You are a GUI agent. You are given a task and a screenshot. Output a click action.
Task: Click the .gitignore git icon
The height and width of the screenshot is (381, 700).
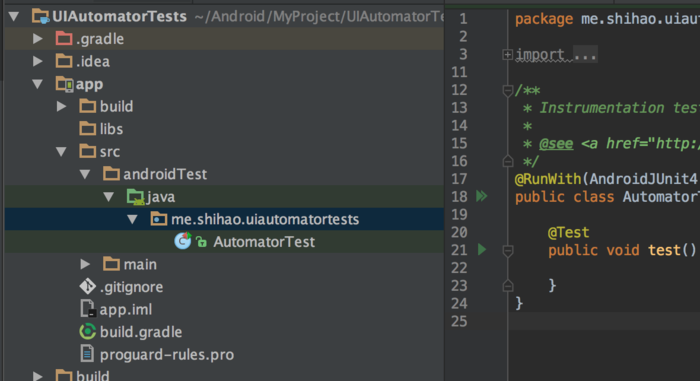(x=88, y=286)
